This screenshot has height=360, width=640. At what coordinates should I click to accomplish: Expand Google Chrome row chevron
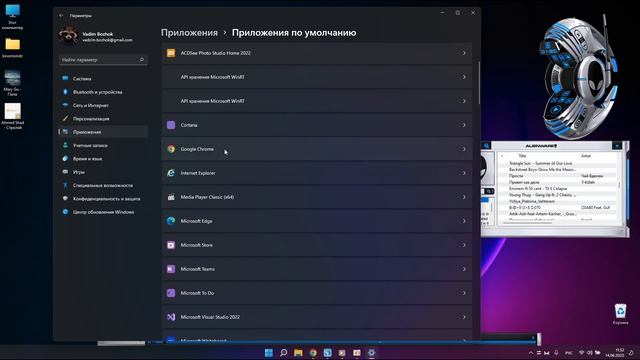[x=464, y=149]
